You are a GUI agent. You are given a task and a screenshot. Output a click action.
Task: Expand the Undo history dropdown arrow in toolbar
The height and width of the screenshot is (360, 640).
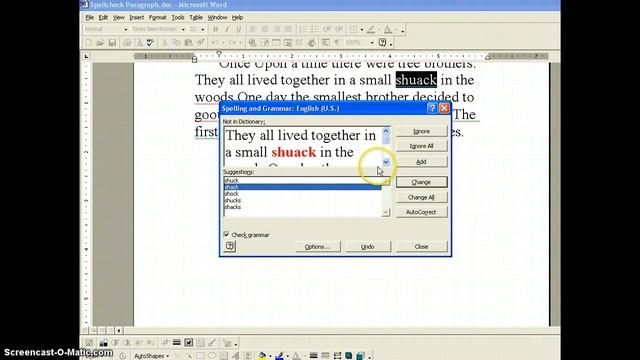(223, 42)
